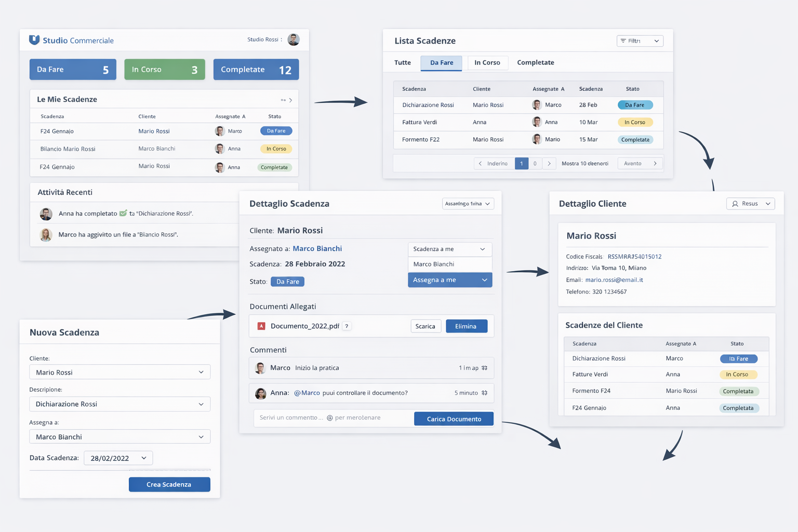The image size is (798, 532).
Task: Open the Studio Rossi user avatar
Action: point(294,39)
